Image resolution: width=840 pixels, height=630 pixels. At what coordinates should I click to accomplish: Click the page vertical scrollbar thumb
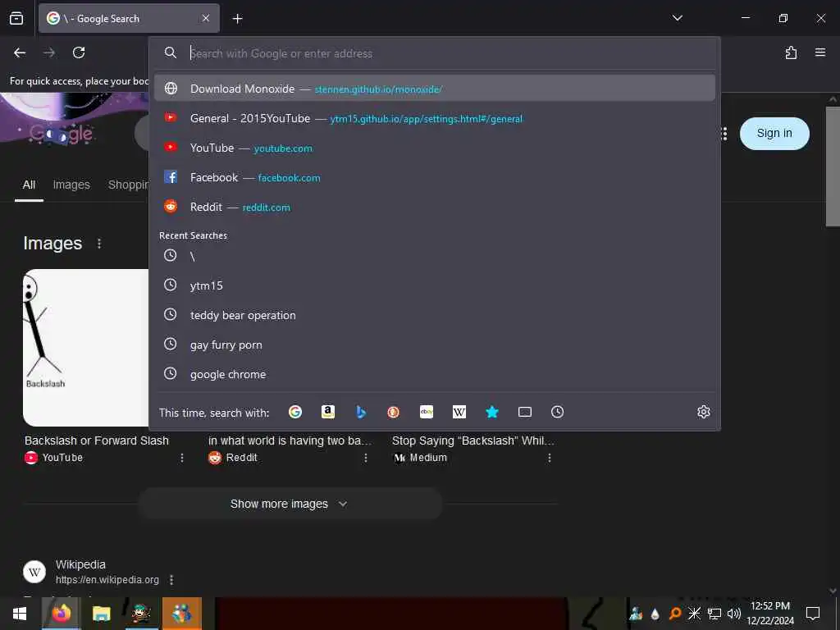click(833, 166)
